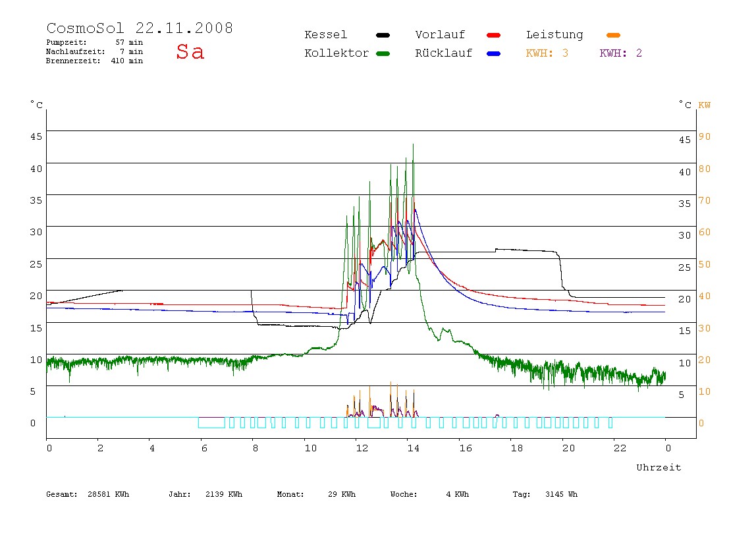Select hour "18" on the Uhrzeit axis
Screen dimensions: 756x535
coord(517,448)
